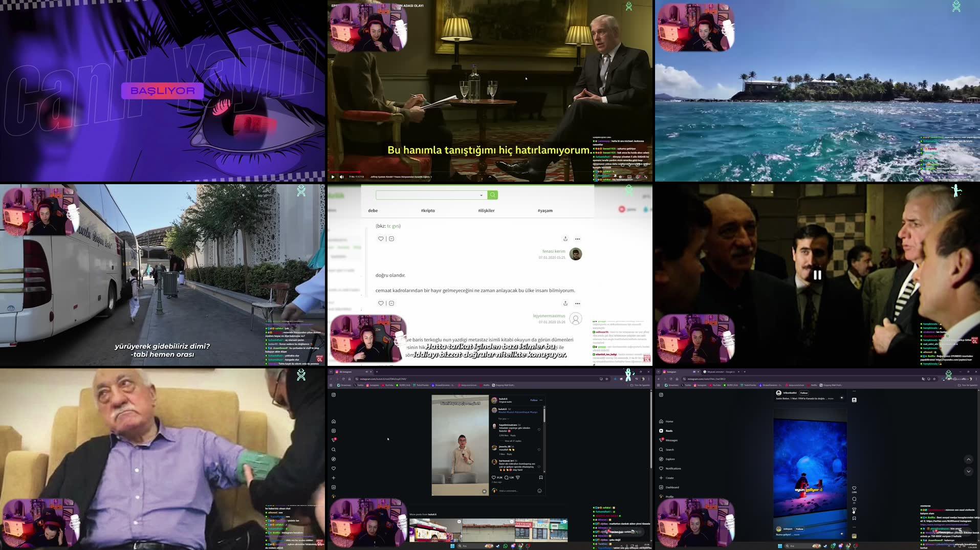
Task: Open Dashboard in bottom-right Instagram sidebar
Action: click(x=669, y=487)
